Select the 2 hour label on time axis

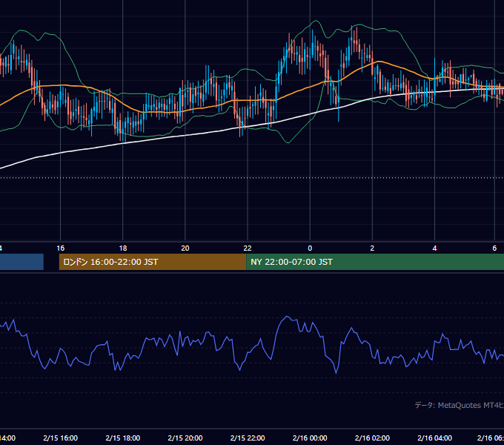click(x=372, y=248)
